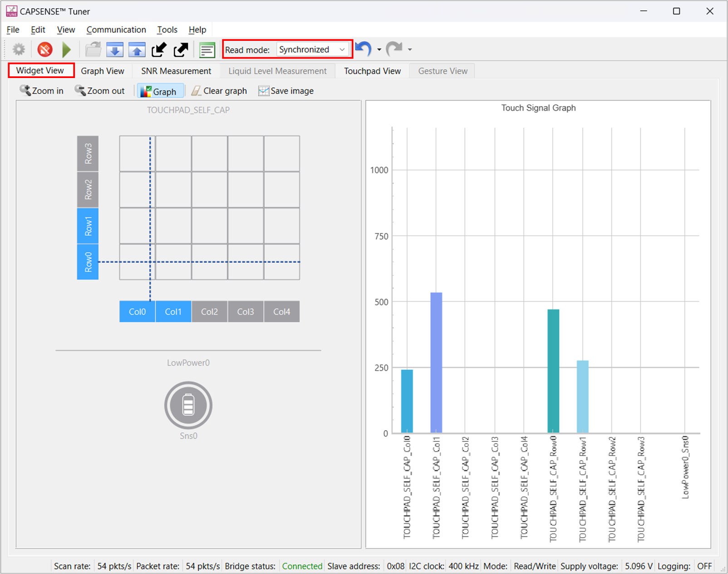Viewport: 728px width, 574px height.
Task: Select the LowPower0 Sns0 sensor widget
Action: pos(188,405)
